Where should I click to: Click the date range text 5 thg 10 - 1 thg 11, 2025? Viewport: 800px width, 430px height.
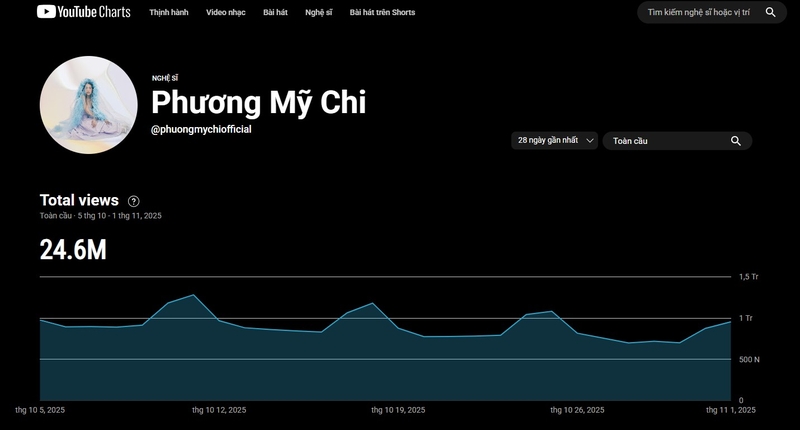point(119,216)
